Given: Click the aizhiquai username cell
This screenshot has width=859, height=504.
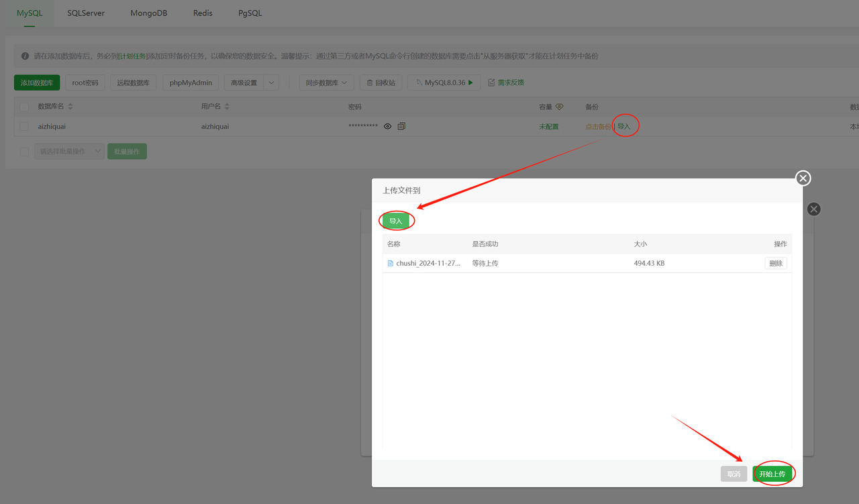Looking at the screenshot, I should [215, 126].
